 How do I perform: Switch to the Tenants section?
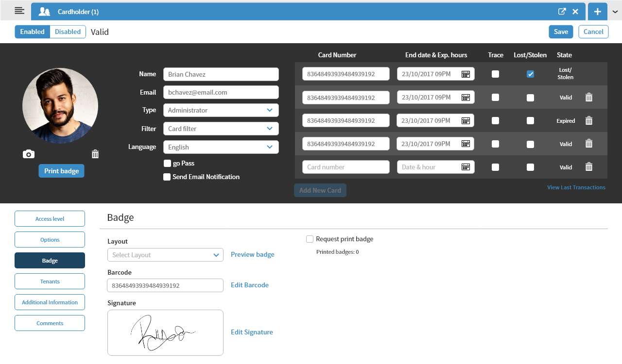coord(50,281)
